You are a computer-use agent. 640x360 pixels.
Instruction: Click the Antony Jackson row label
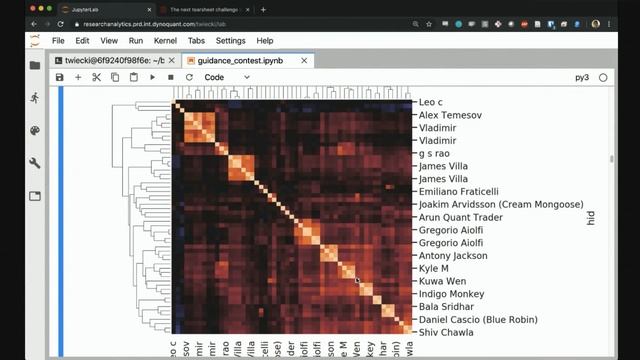coord(453,256)
